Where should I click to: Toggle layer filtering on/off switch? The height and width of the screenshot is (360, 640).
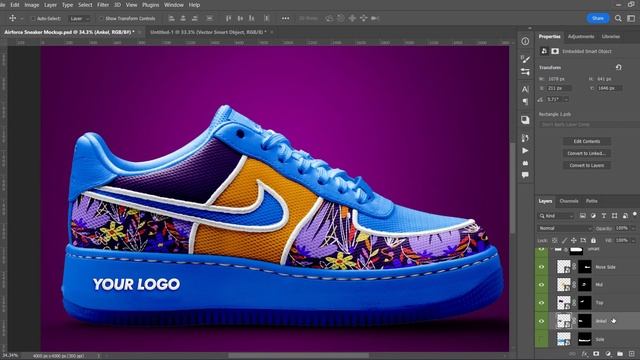coord(635,214)
